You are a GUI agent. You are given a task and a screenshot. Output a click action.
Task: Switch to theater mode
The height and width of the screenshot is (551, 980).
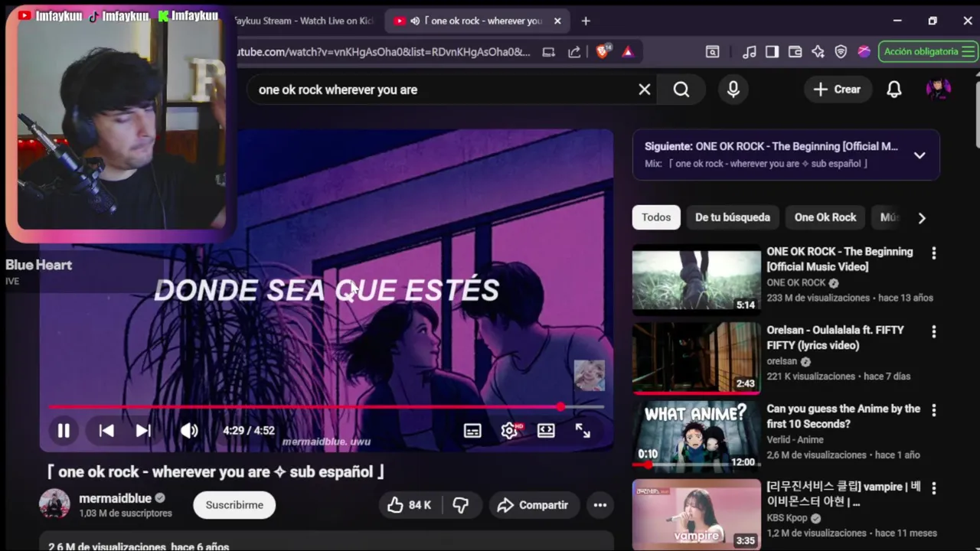[x=546, y=431]
